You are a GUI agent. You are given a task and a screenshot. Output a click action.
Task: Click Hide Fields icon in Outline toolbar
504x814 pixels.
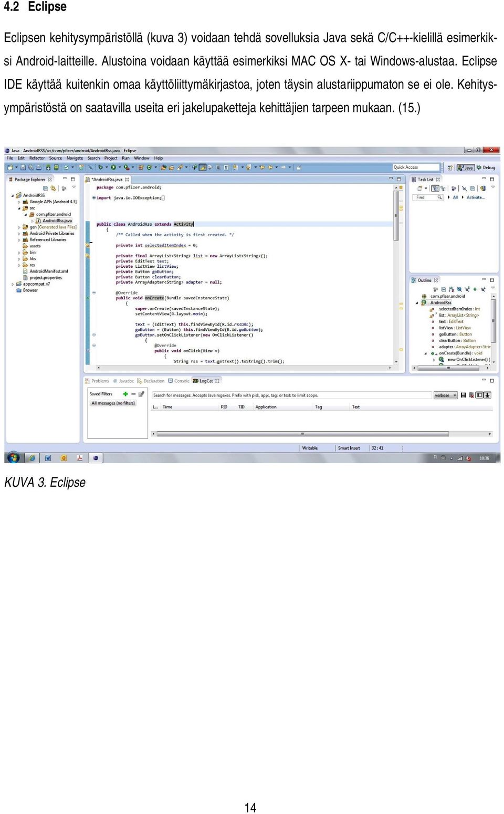pyautogui.click(x=459, y=289)
